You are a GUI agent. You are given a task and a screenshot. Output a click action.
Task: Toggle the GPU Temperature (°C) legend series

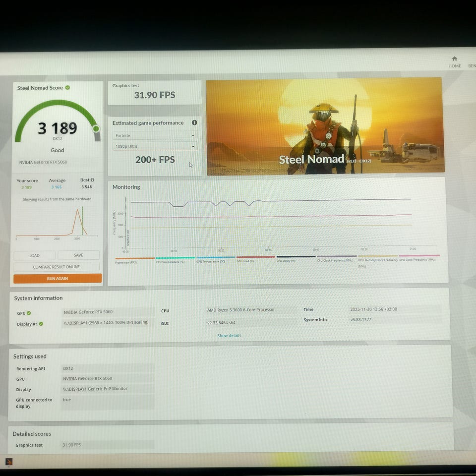pos(216,259)
